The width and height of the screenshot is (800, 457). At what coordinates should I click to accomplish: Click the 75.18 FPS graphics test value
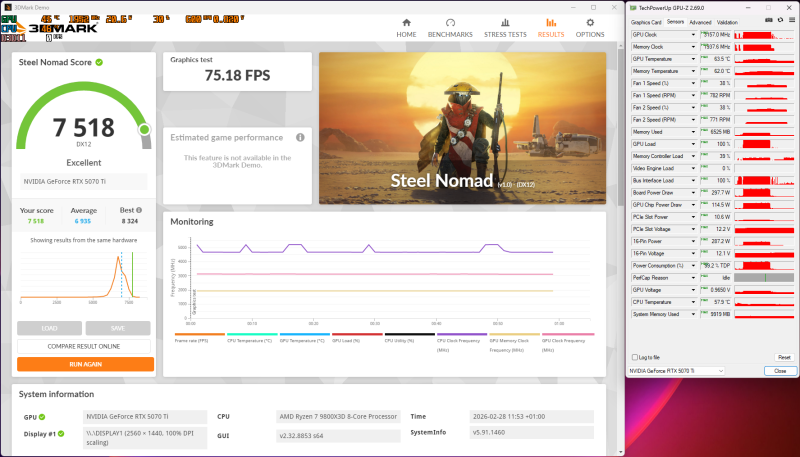[237, 75]
